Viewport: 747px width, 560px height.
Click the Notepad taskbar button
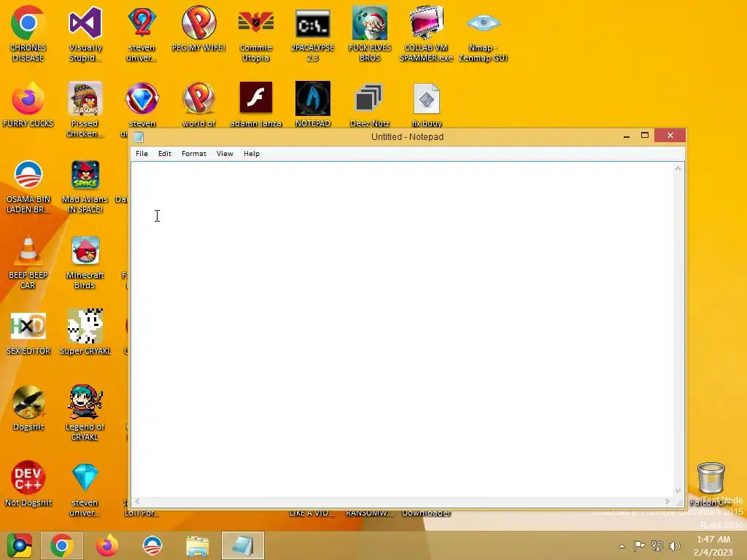pyautogui.click(x=242, y=545)
